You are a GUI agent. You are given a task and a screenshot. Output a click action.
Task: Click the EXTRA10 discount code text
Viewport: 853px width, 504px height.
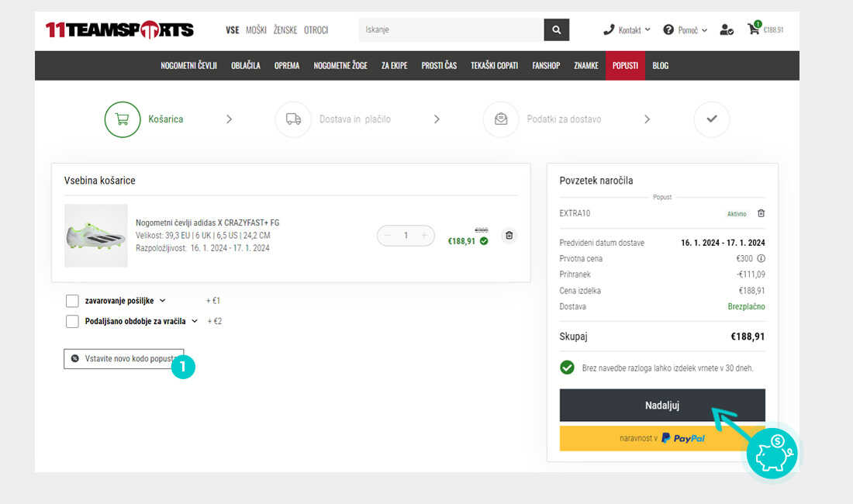[x=575, y=213]
